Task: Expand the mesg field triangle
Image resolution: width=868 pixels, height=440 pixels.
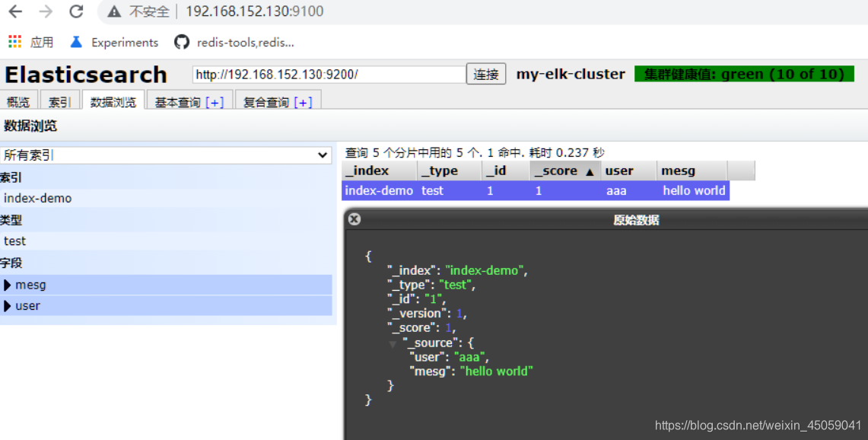Action: [x=7, y=285]
